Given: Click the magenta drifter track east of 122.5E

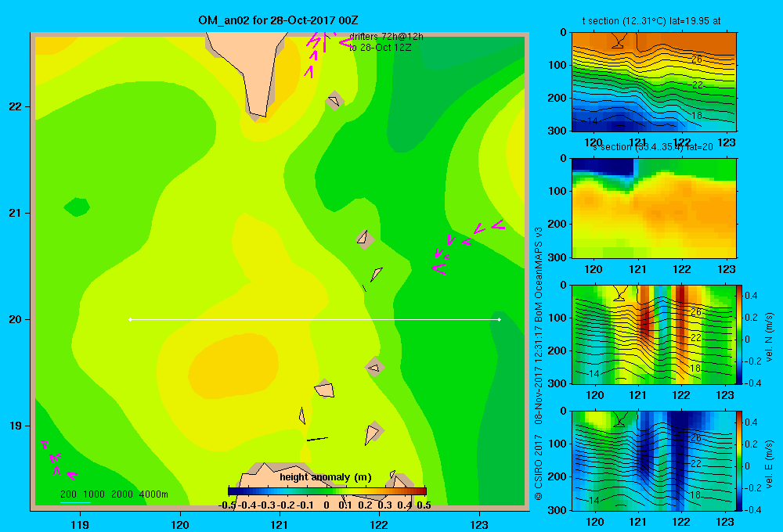Looking at the screenshot, I should pos(468,246).
